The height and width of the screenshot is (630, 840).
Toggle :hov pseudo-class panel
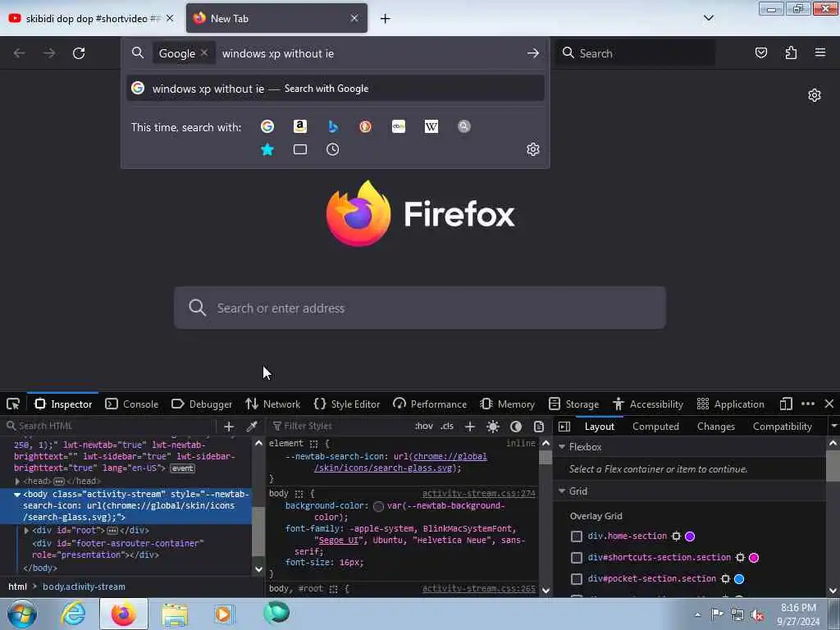pyautogui.click(x=424, y=427)
